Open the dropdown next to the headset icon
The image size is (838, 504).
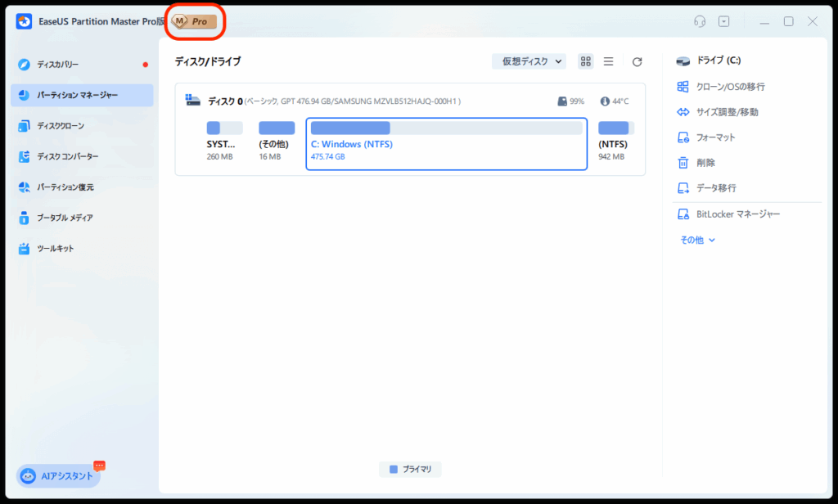pyautogui.click(x=723, y=21)
